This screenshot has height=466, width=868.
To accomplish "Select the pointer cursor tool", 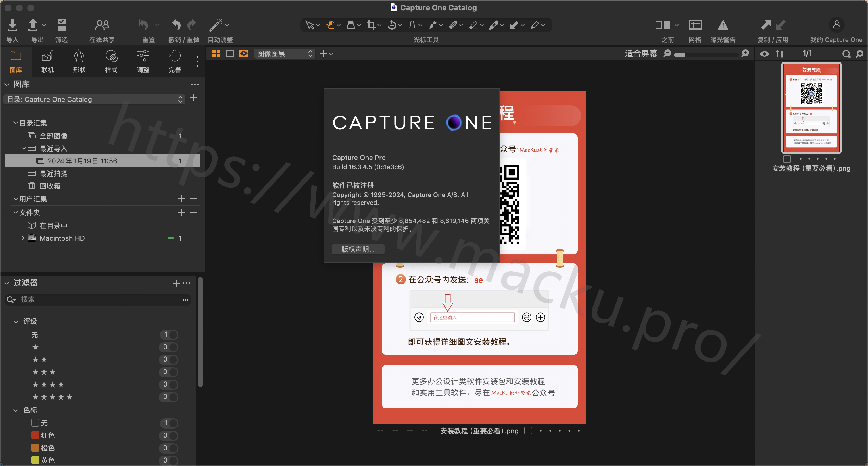I will pos(309,25).
